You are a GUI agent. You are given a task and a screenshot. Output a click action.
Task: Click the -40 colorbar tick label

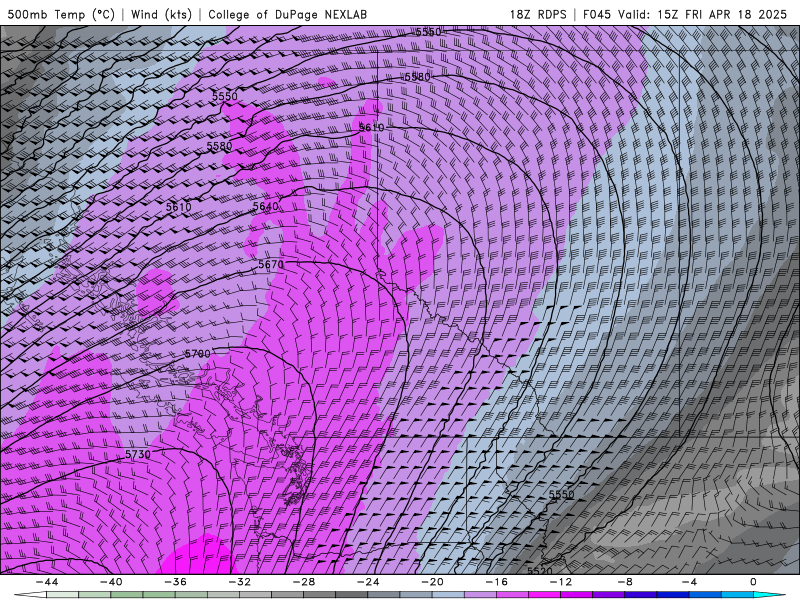pyautogui.click(x=111, y=582)
